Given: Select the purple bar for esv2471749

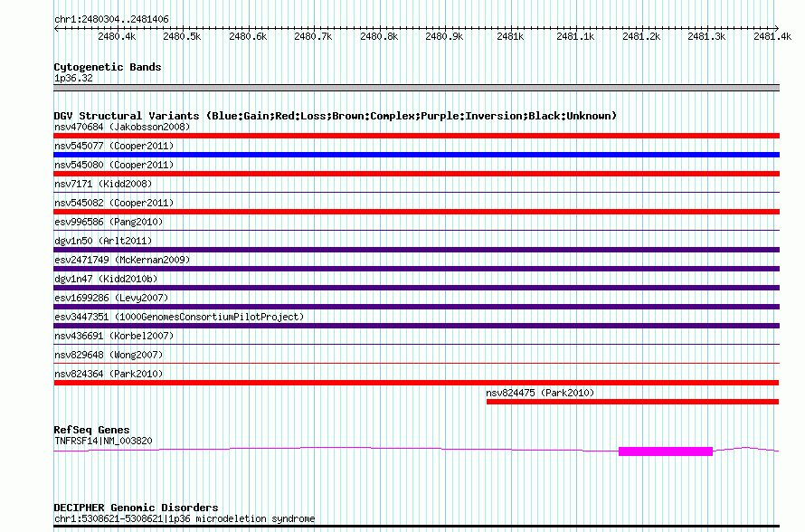Looking at the screenshot, I should [x=416, y=269].
